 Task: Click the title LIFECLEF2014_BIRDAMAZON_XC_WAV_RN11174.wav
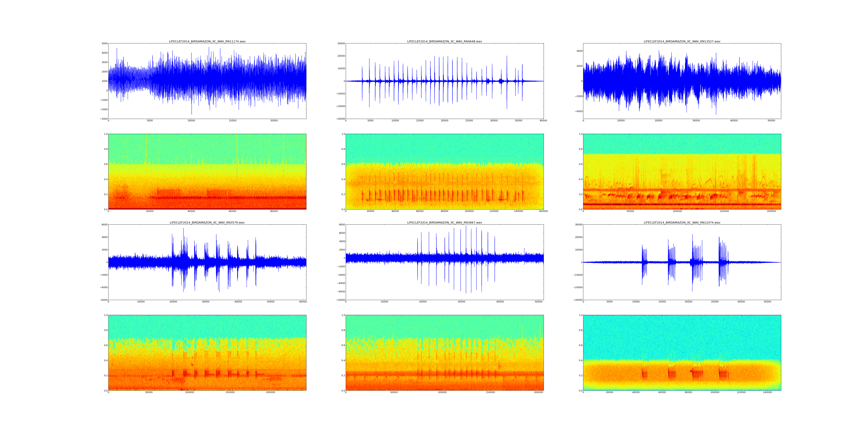[x=207, y=41]
